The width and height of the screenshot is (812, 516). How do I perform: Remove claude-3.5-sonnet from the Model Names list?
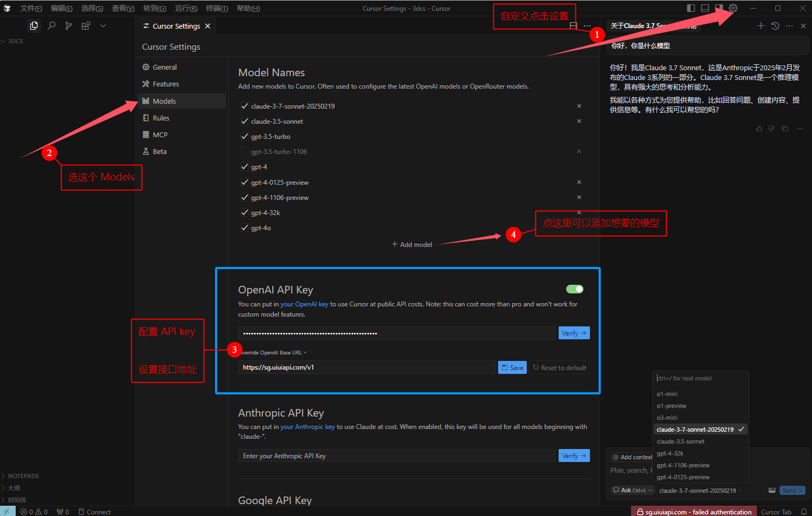579,121
